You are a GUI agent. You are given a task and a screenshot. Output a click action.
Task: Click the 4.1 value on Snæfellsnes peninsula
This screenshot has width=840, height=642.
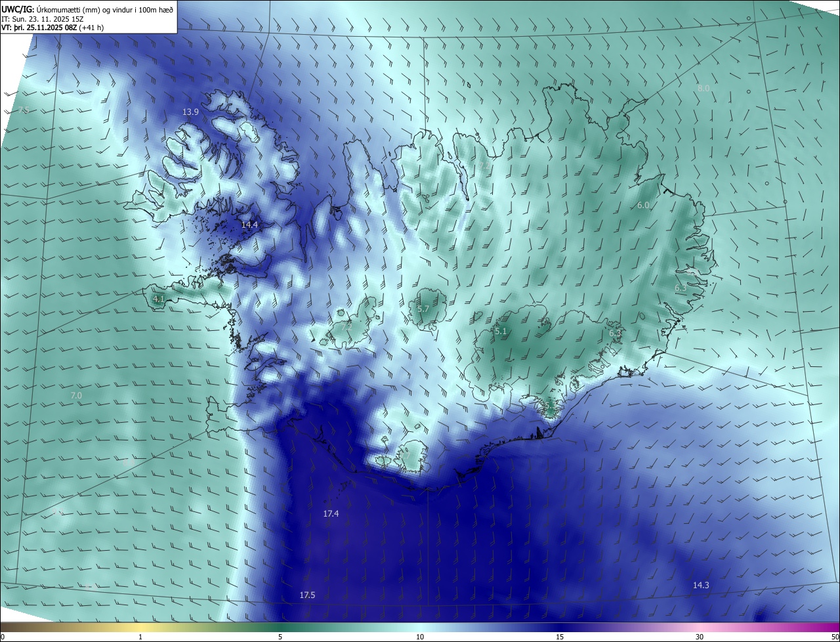pyautogui.click(x=158, y=299)
